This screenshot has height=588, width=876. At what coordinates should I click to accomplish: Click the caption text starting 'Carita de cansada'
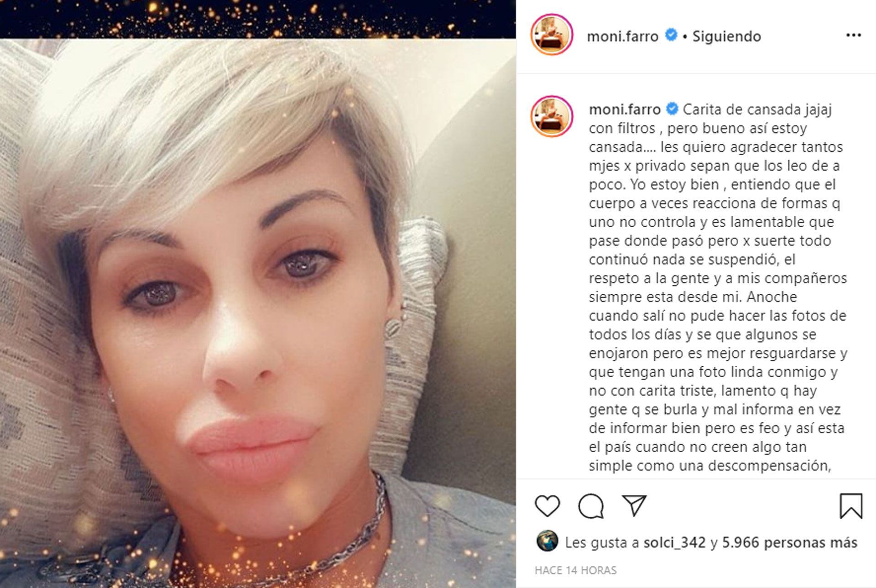tap(718, 287)
